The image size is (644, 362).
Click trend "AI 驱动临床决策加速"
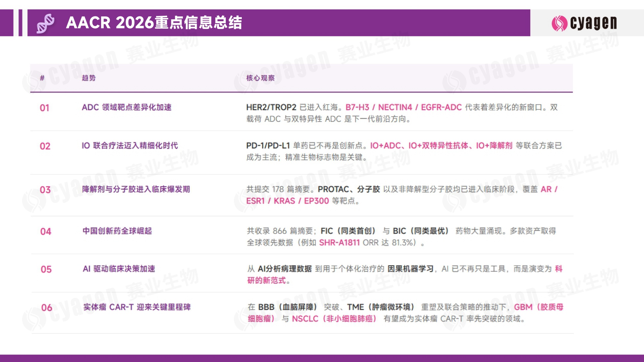(x=119, y=269)
